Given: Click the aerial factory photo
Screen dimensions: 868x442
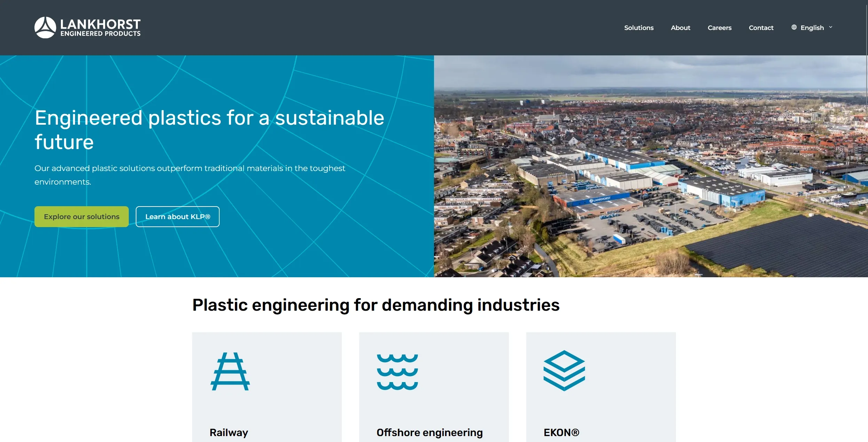Looking at the screenshot, I should pos(650,166).
